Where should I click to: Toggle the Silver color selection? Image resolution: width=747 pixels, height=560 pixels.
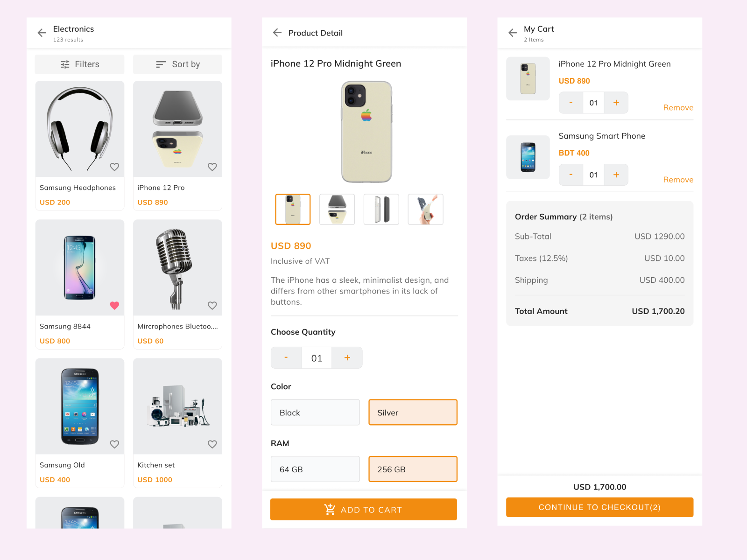(413, 412)
